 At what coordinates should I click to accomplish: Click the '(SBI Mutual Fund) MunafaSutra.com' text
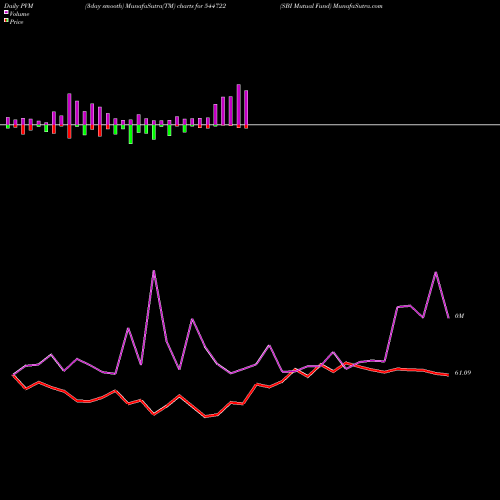tap(331, 6)
